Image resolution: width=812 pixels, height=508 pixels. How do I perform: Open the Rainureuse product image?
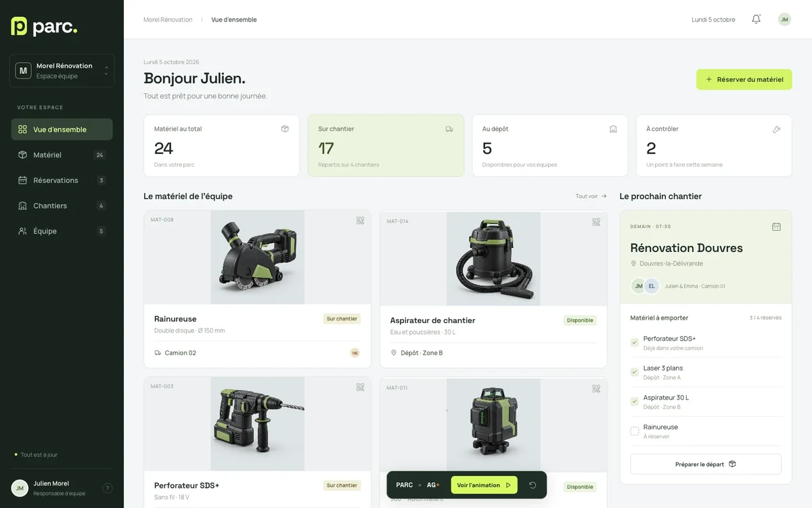click(257, 257)
